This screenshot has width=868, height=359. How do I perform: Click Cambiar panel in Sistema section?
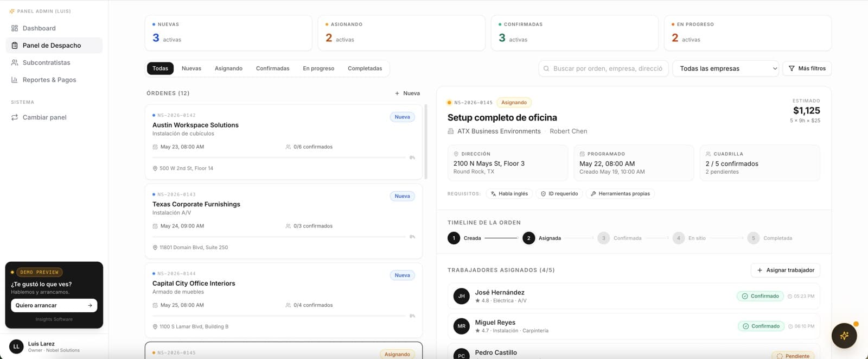tap(54, 117)
